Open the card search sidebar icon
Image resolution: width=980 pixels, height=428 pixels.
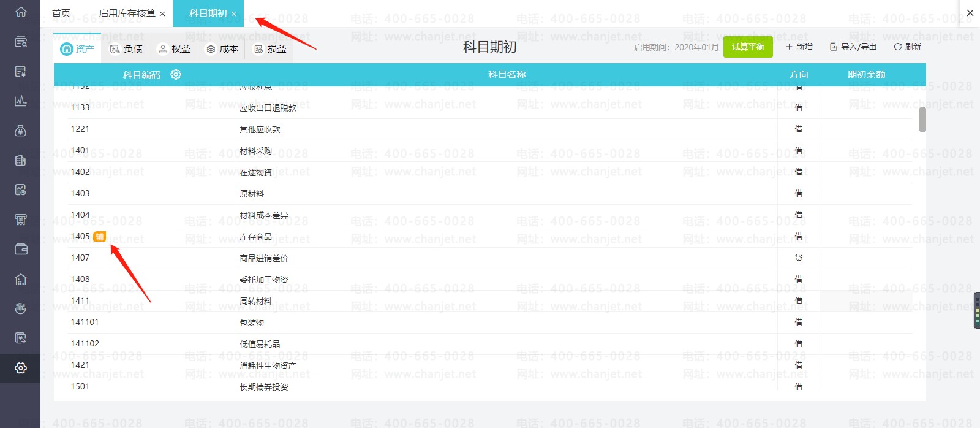[21, 42]
